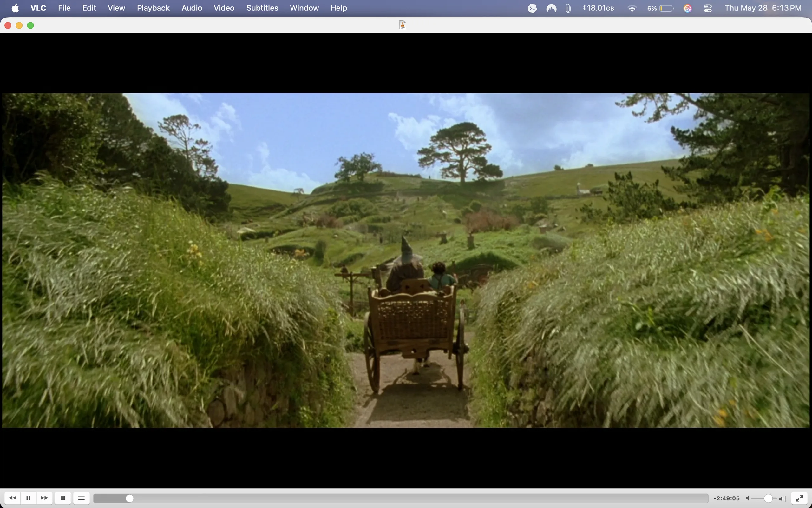The height and width of the screenshot is (508, 812).
Task: Click the paperclip icon in menu bar
Action: point(568,8)
